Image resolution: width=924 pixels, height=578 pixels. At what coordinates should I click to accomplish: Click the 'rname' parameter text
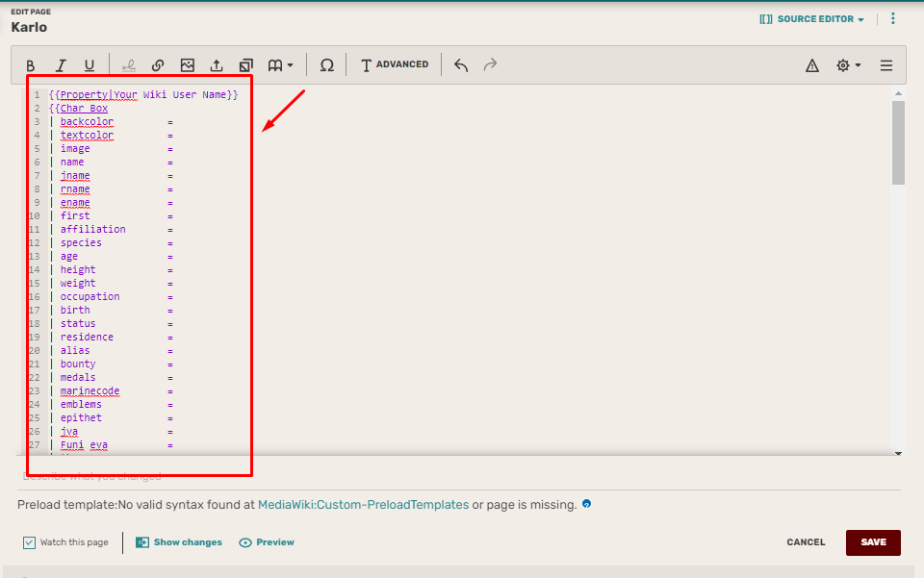pos(75,188)
